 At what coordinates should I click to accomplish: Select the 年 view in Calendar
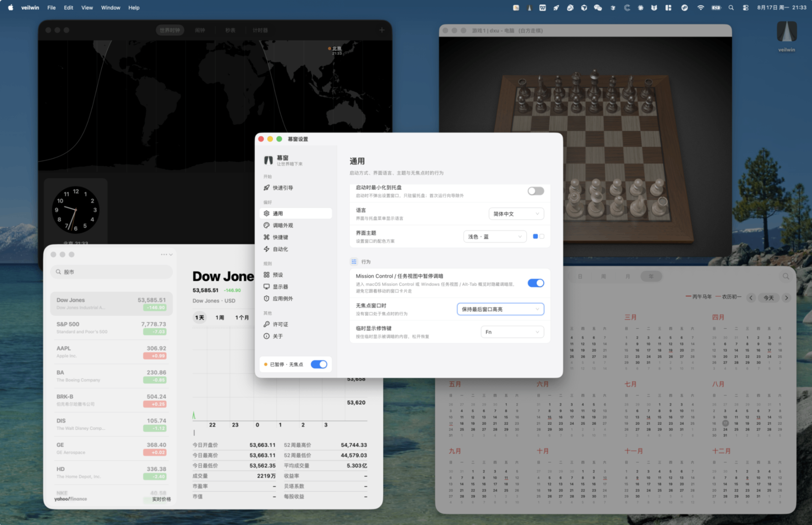click(x=651, y=276)
